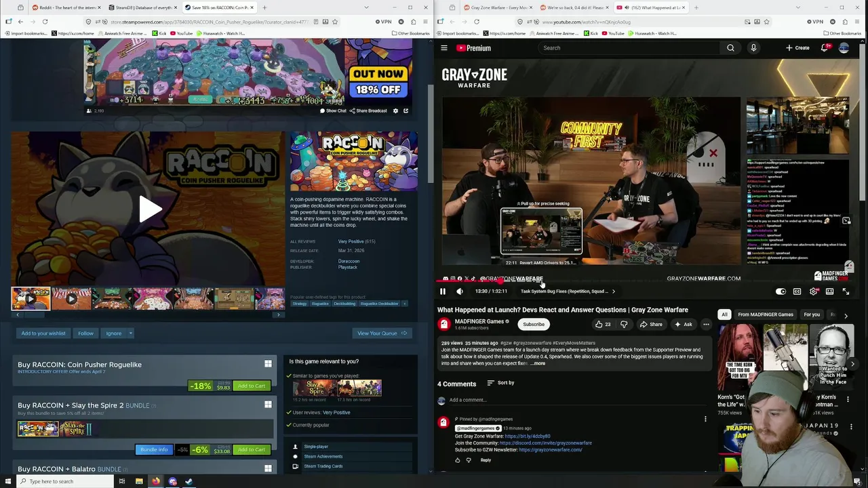Open Ask AI button under video

683,325
